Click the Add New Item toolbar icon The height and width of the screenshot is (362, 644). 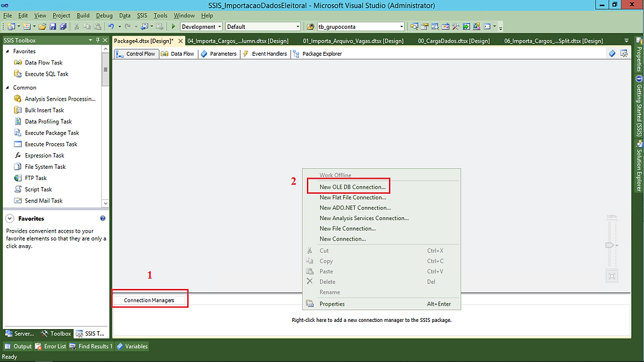pos(27,27)
